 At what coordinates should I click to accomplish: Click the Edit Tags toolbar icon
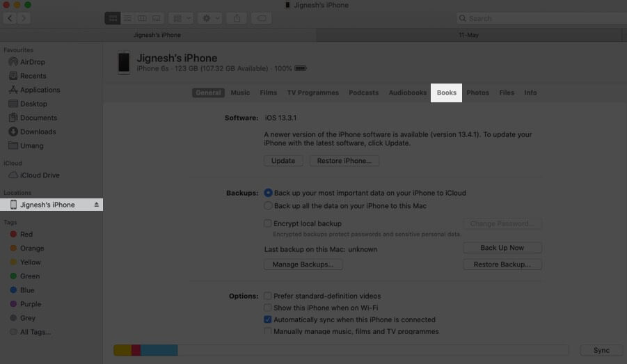[262, 18]
